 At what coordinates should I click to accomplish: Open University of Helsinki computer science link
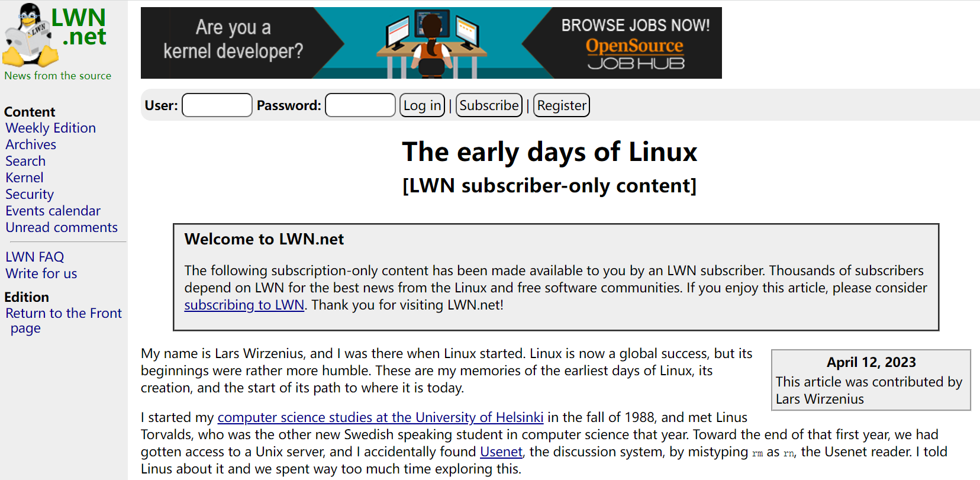tap(380, 418)
